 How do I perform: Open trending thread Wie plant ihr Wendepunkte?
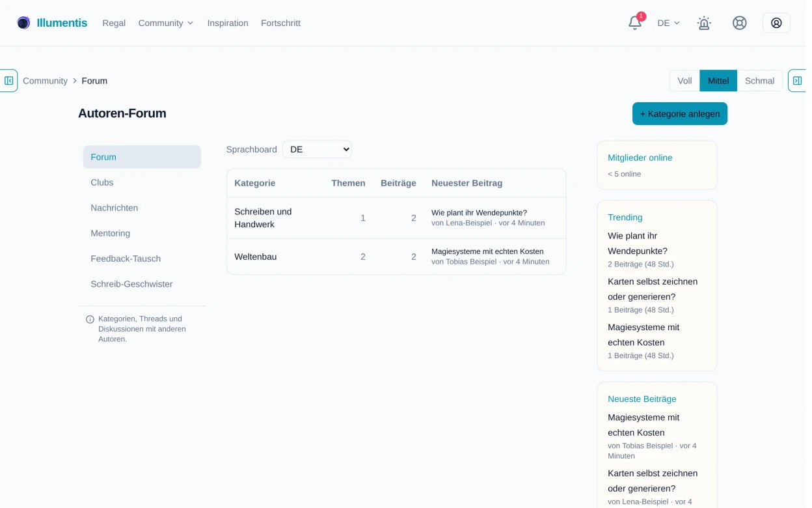coord(638,244)
